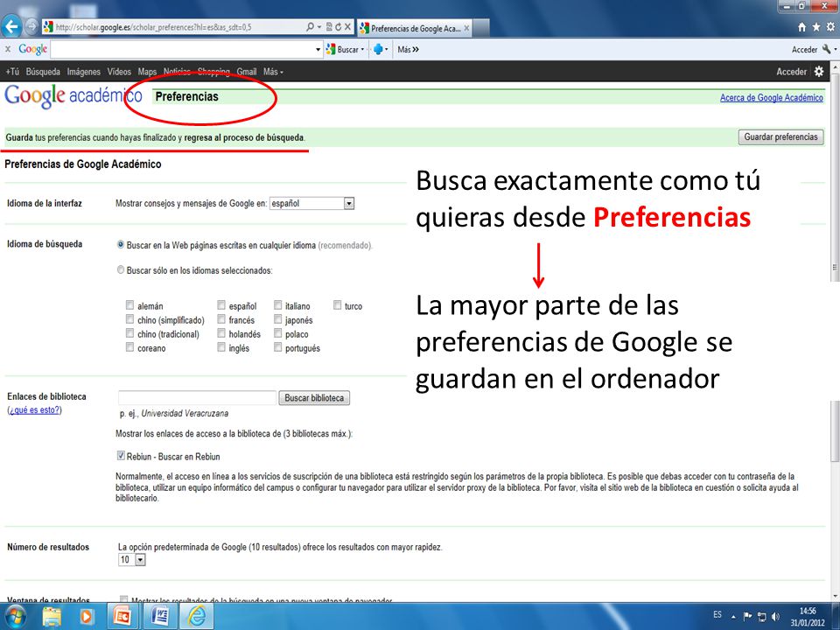This screenshot has height=630, width=840.
Task: Open the interface language dropdown showing español
Action: (x=311, y=204)
